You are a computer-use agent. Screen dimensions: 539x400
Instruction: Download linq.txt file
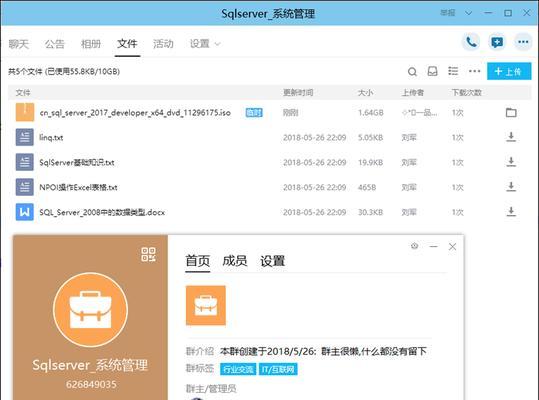[x=511, y=137]
